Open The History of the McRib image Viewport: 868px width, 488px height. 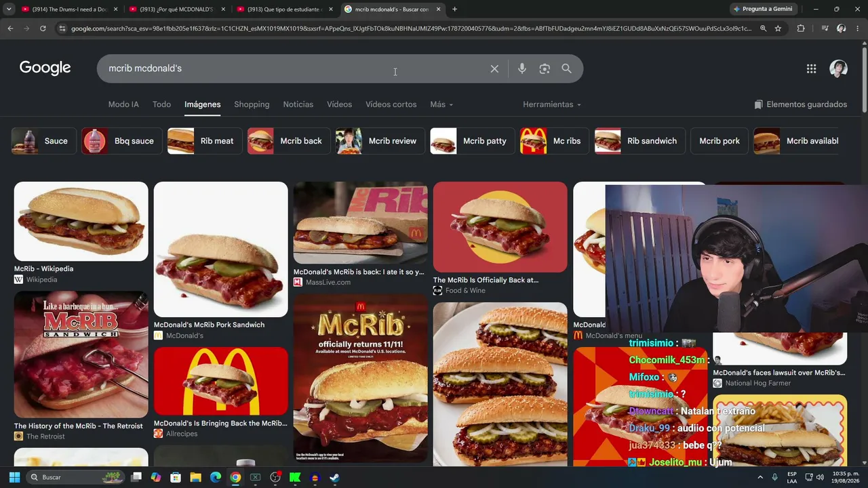pyautogui.click(x=81, y=354)
